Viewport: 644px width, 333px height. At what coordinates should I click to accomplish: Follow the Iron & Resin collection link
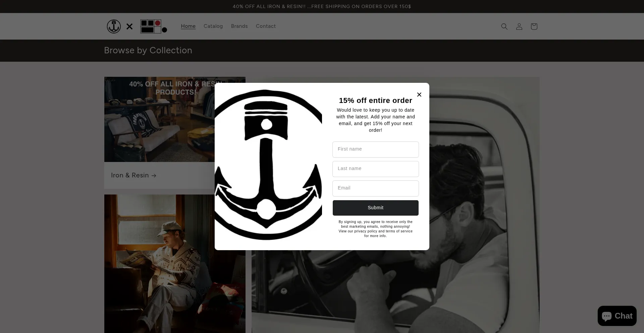coord(133,175)
